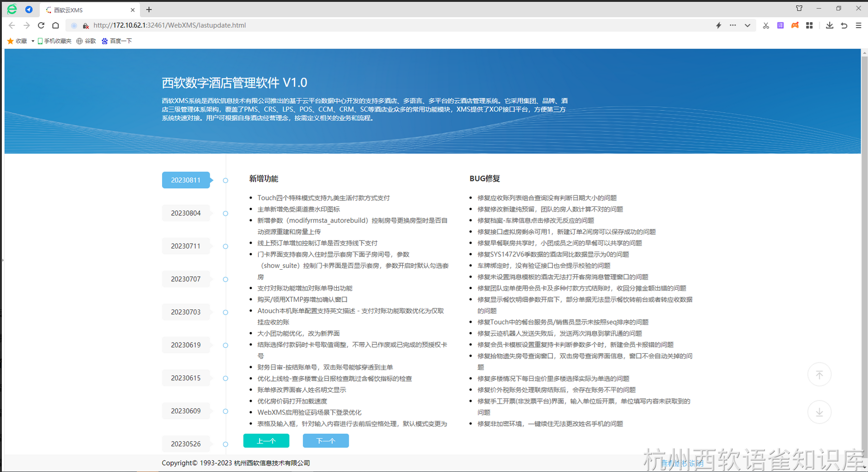Select version 20230804 in timeline

point(186,213)
